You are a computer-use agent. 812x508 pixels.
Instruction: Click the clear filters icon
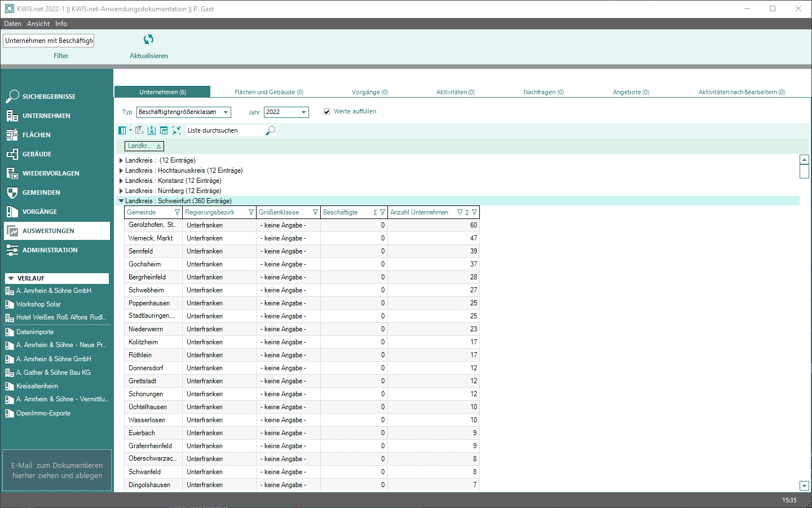pos(139,130)
